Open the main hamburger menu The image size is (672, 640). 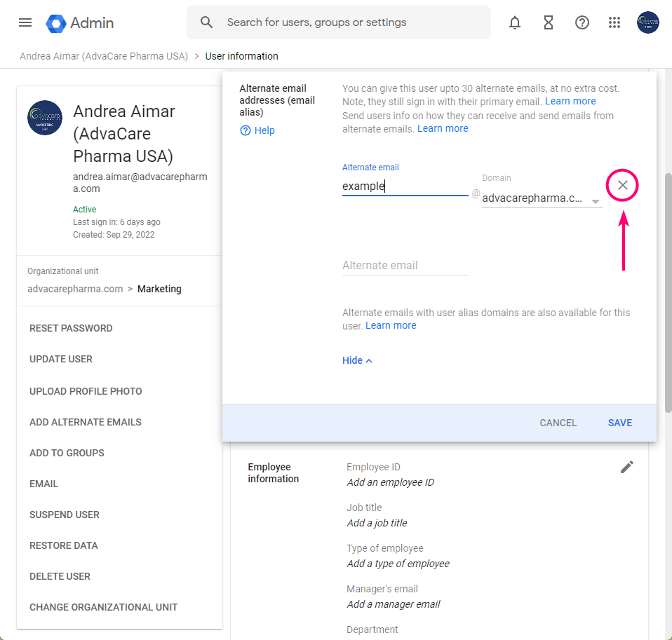(x=25, y=22)
